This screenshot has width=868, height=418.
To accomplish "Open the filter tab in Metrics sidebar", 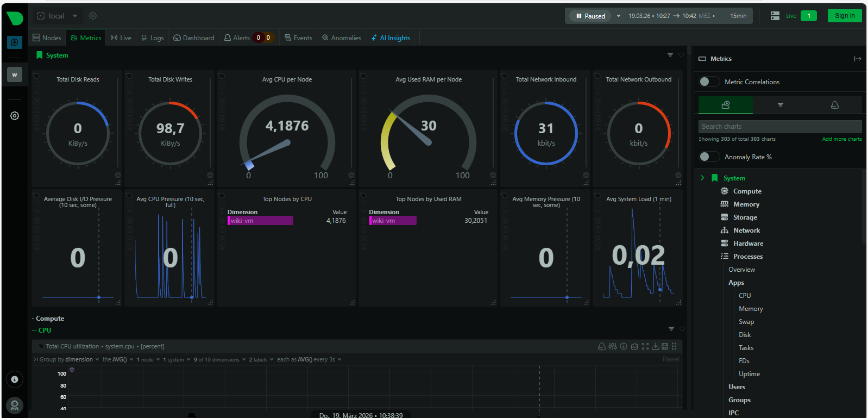I will point(780,105).
